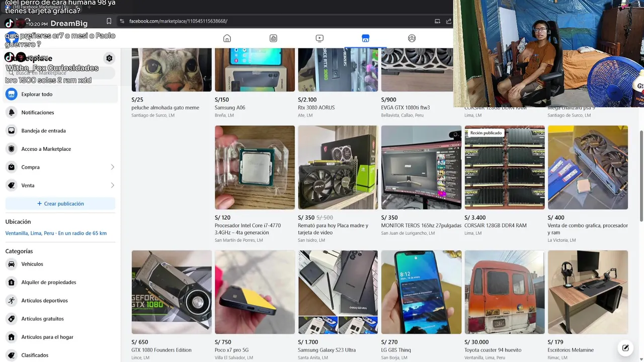Click Crear publicación button
The image size is (644, 362).
click(60, 204)
